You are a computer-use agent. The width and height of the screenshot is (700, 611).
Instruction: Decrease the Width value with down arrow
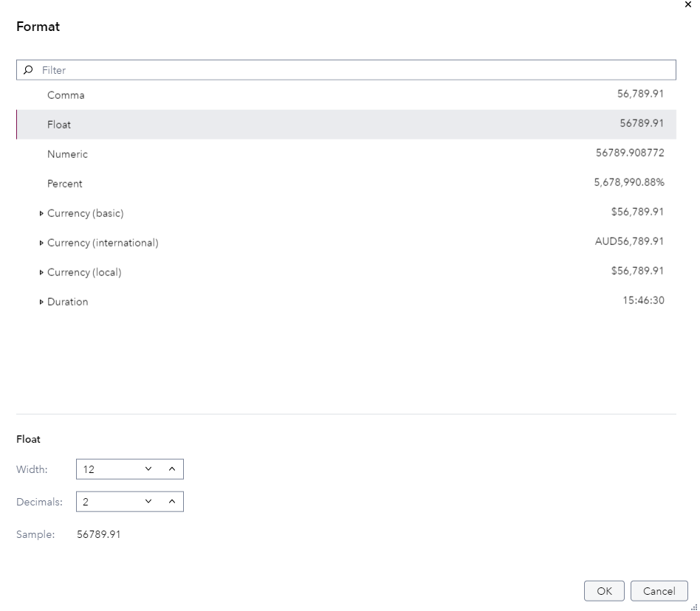pos(148,469)
